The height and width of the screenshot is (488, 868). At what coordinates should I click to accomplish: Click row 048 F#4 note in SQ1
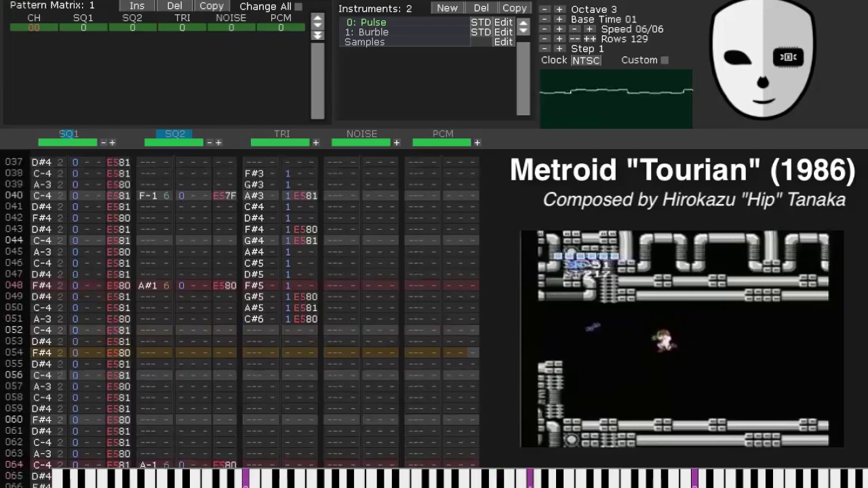pos(41,285)
